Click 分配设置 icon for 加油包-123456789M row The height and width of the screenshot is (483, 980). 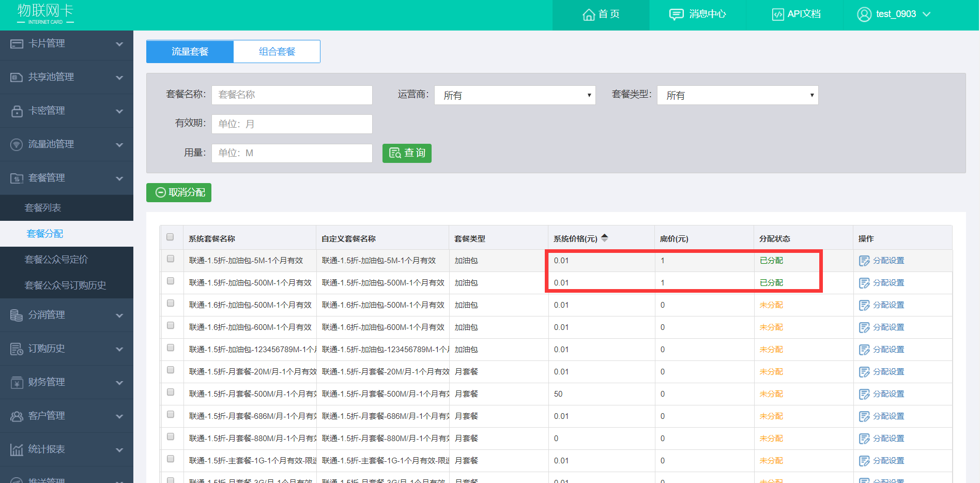click(864, 350)
